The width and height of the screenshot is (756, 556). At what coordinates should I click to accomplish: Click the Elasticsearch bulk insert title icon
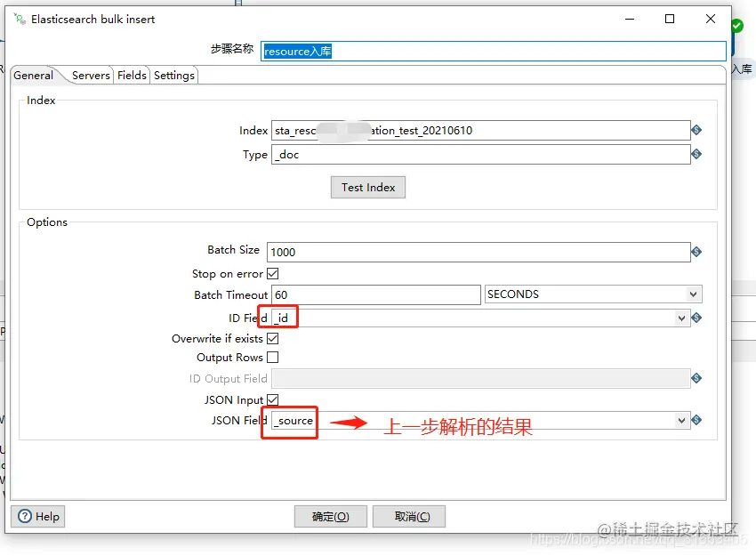pos(20,20)
